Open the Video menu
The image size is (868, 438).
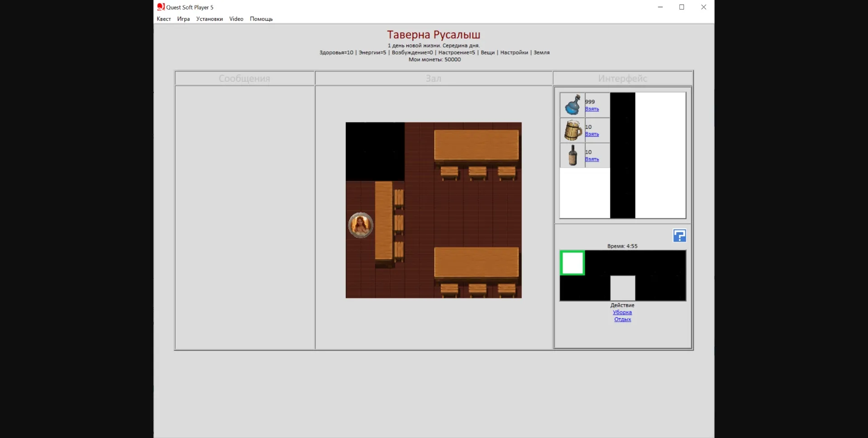coord(236,19)
